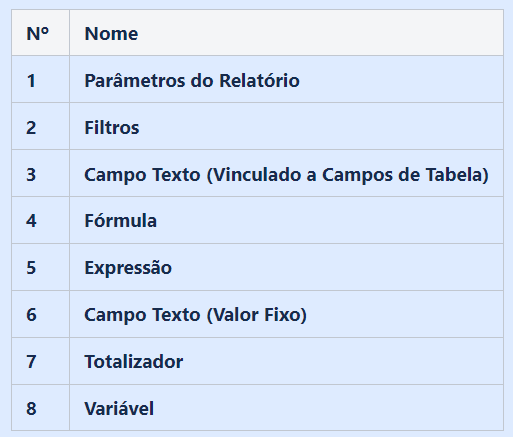Select the Filtros row
Image resolution: width=513 pixels, height=437 pixels.
(x=257, y=127)
